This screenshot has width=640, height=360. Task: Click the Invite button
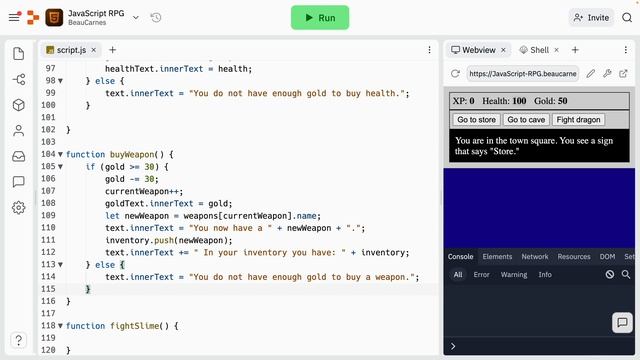click(591, 18)
